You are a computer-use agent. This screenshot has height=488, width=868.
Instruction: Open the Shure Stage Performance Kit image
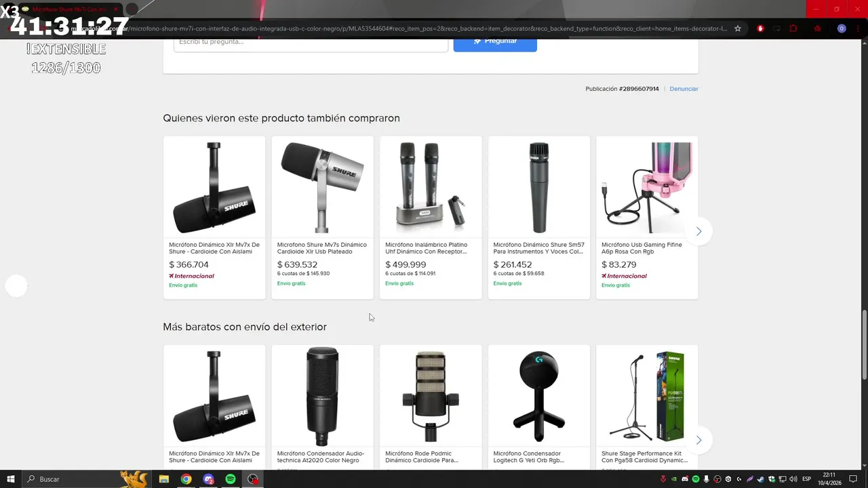pyautogui.click(x=647, y=396)
